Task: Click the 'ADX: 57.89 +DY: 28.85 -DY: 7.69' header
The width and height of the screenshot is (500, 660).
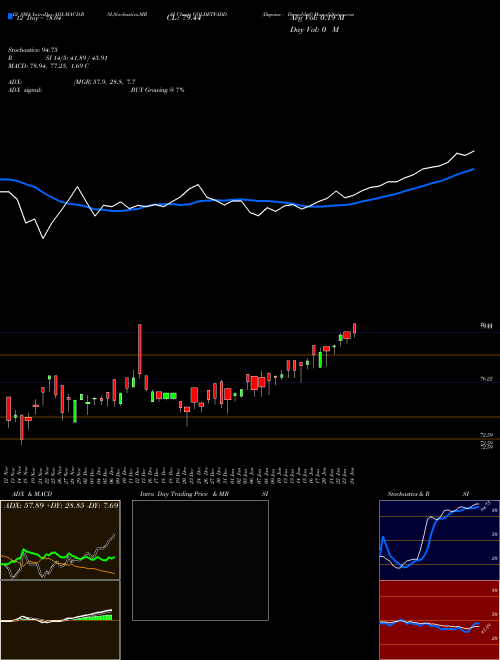Action: [61, 505]
